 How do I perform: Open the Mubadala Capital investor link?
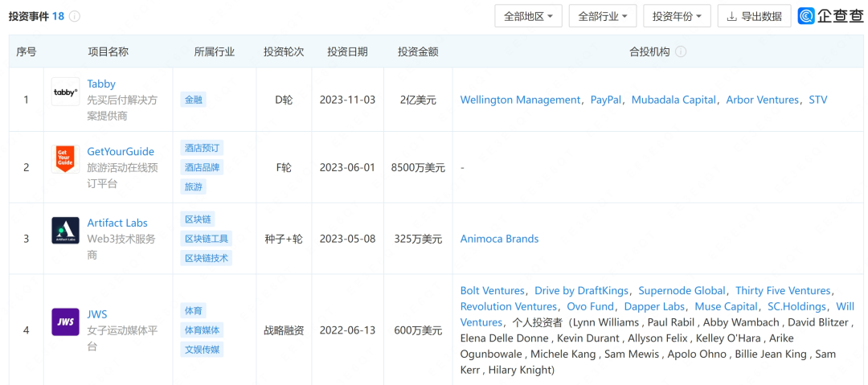click(674, 100)
